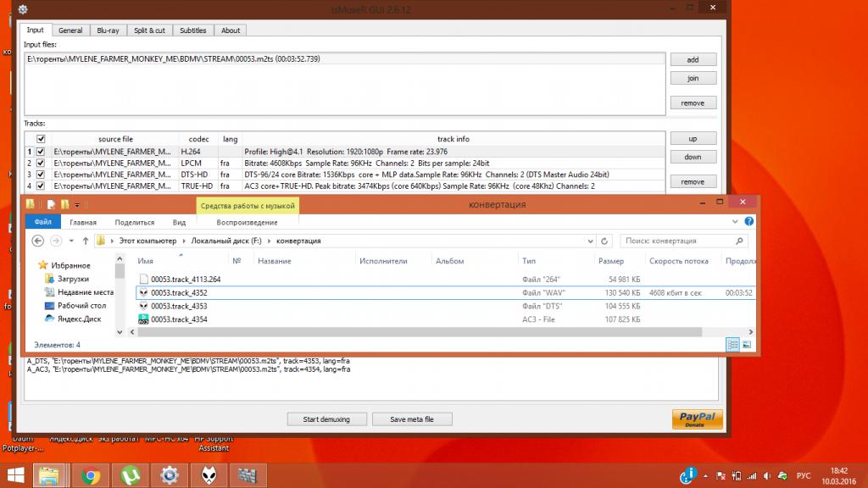The height and width of the screenshot is (488, 868).
Task: Open the recent locations dropdown arrow
Action: tap(70, 241)
